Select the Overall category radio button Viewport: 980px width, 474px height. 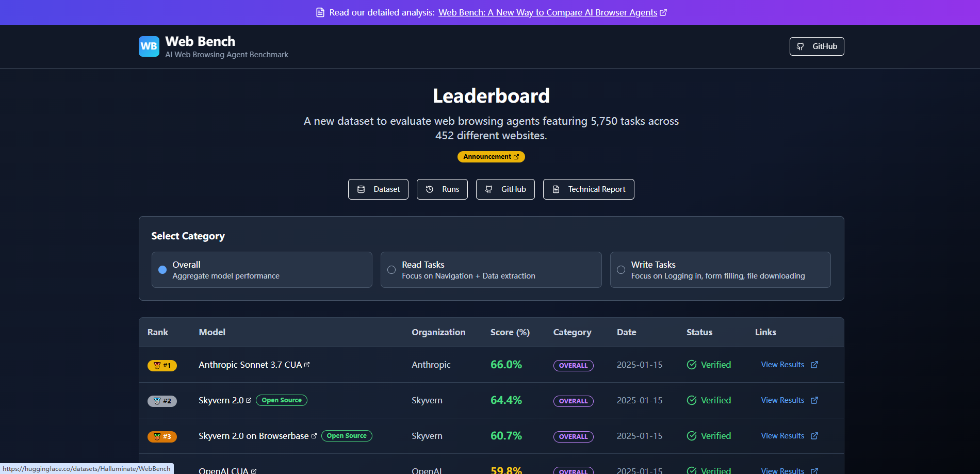[x=162, y=270]
